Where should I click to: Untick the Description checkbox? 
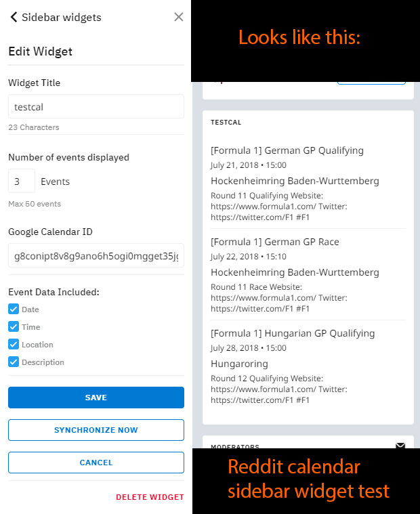(x=14, y=362)
